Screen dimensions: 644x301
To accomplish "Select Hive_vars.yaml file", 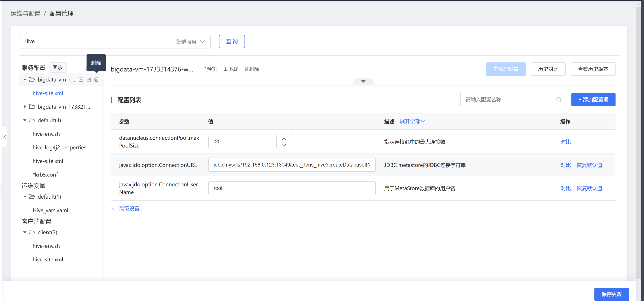I will pyautogui.click(x=50, y=210).
